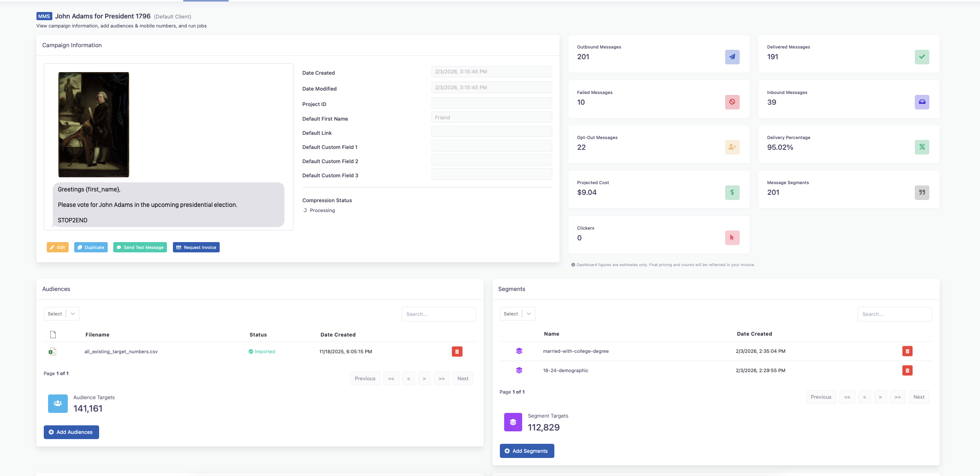Click the John Adams portrait thumbnail

click(94, 124)
